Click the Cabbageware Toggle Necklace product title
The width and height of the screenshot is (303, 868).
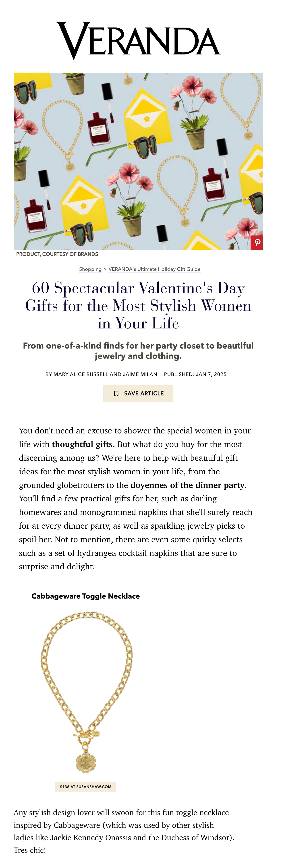point(85,596)
